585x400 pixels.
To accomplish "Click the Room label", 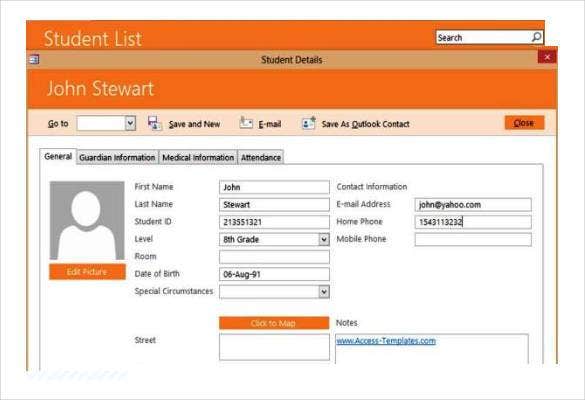I will click(x=145, y=256).
